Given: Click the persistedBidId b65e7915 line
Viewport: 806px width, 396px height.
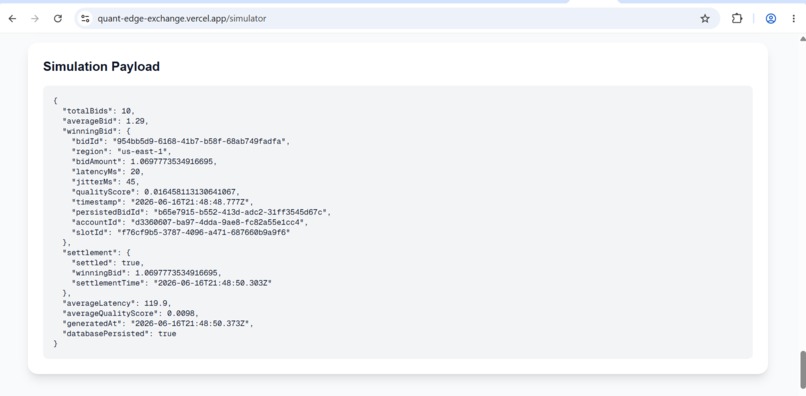Looking at the screenshot, I should tap(202, 212).
